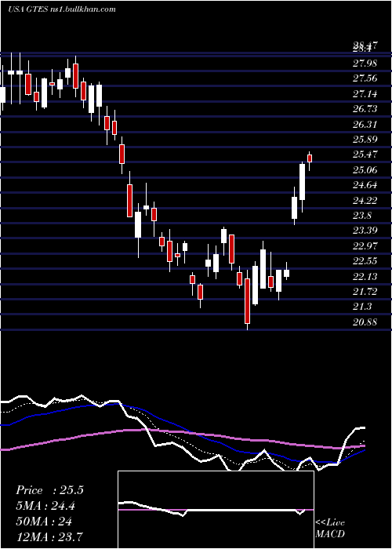Click the 21.72 price axis label
Image resolution: width=392 pixels, height=549 pixels.
click(365, 292)
